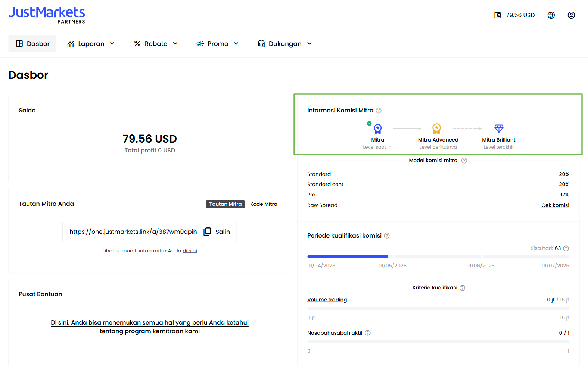Click the JustMarkets Partners logo
Viewport: 588px width, 378px height.
[x=47, y=15]
